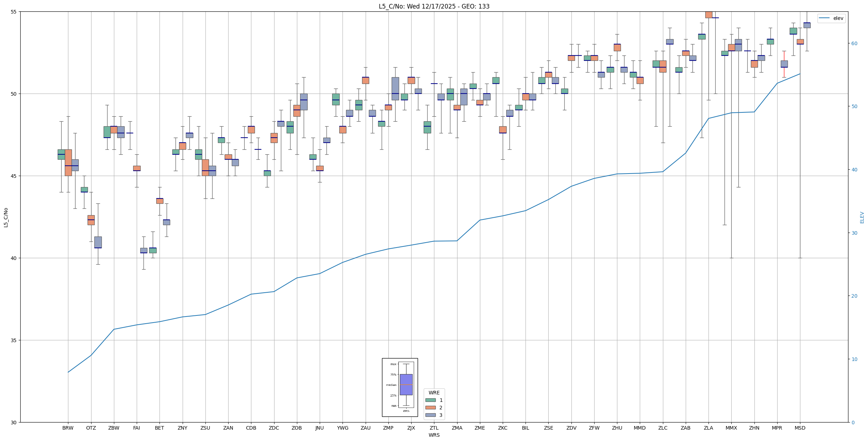Viewport: 868px width, 441px height.
Task: Click the FAI station tick label
Action: click(136, 428)
